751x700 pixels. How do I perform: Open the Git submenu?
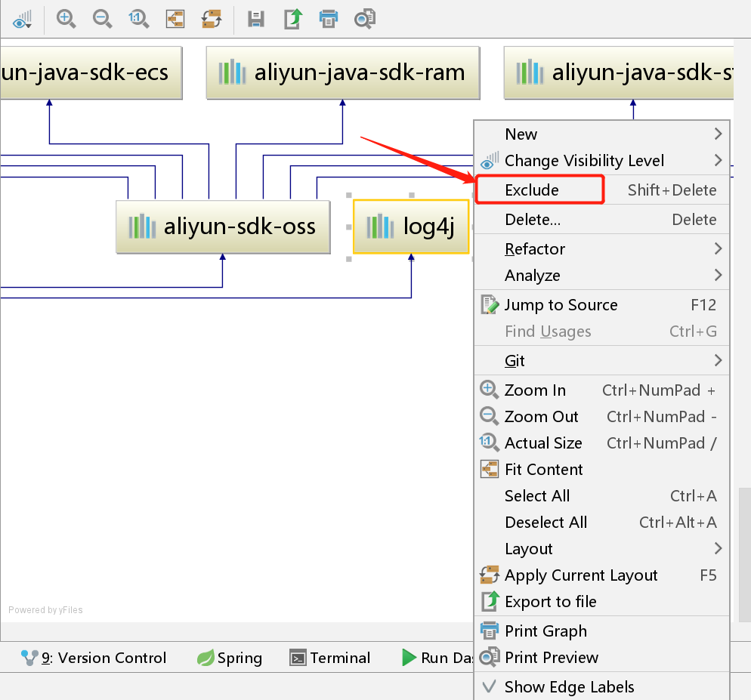click(x=602, y=360)
